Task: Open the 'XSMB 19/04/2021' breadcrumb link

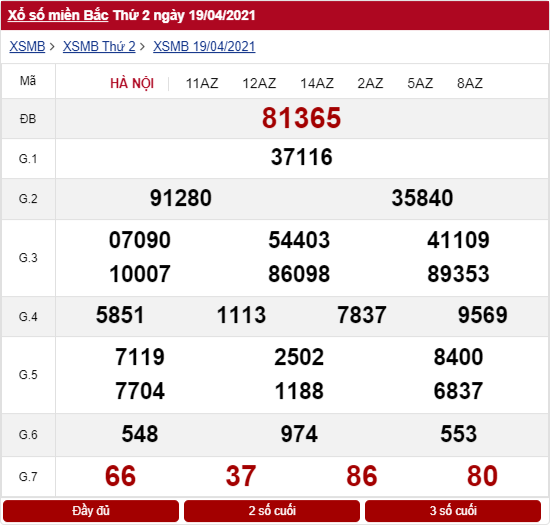Action: 204,46
